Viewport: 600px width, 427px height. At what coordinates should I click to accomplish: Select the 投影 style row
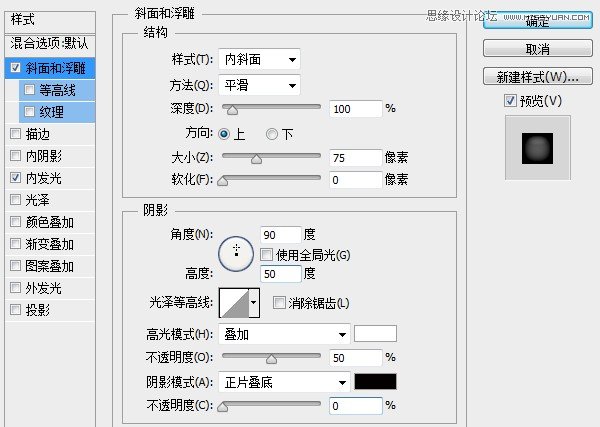[50, 310]
